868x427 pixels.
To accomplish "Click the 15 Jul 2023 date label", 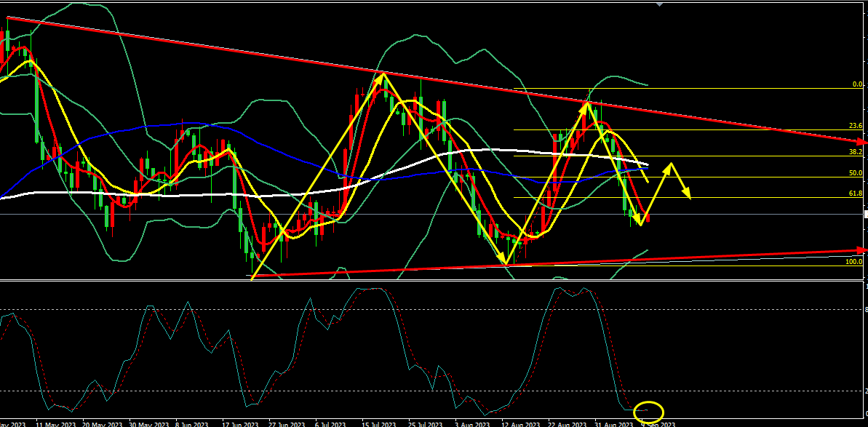I will pos(378,423).
